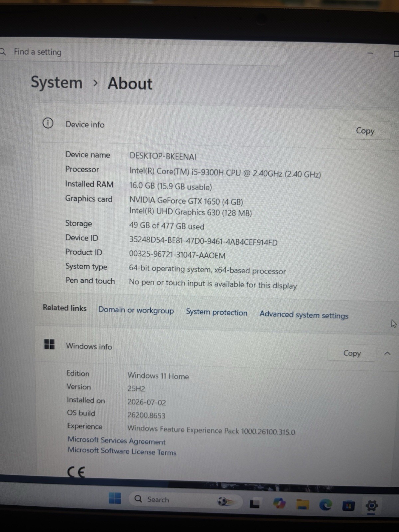Open Microsoft Software License Terms link
The image size is (399, 532).
tap(122, 451)
